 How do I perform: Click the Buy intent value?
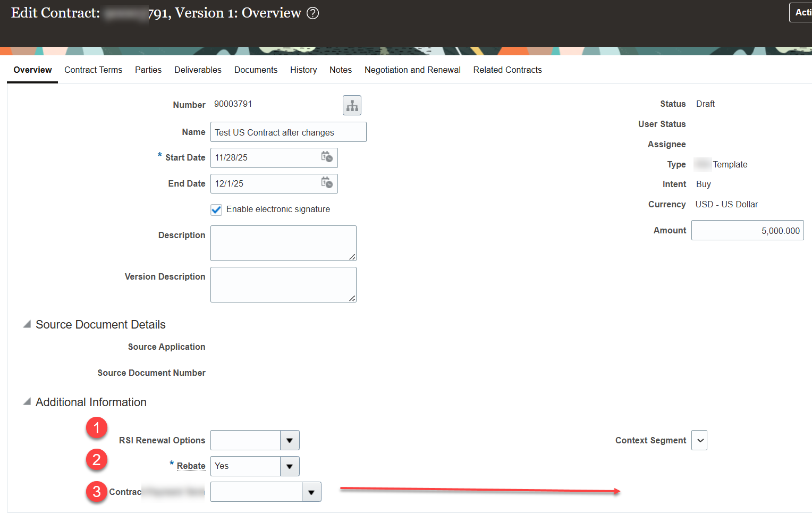[x=703, y=184]
